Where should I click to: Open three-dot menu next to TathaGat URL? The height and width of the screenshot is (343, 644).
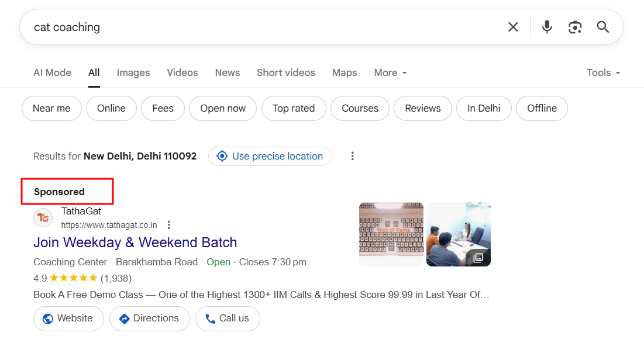point(169,225)
